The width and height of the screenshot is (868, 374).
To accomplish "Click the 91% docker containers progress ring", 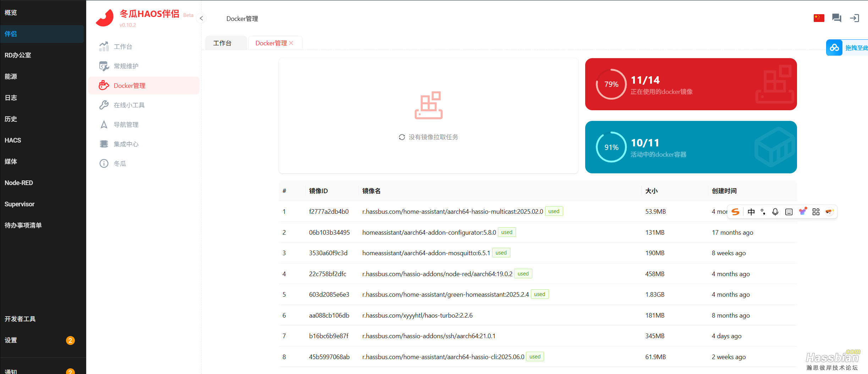I will pyautogui.click(x=611, y=147).
